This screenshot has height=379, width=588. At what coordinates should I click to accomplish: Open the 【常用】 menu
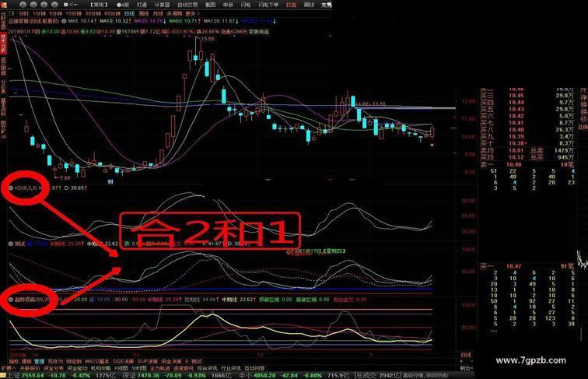coord(99,5)
